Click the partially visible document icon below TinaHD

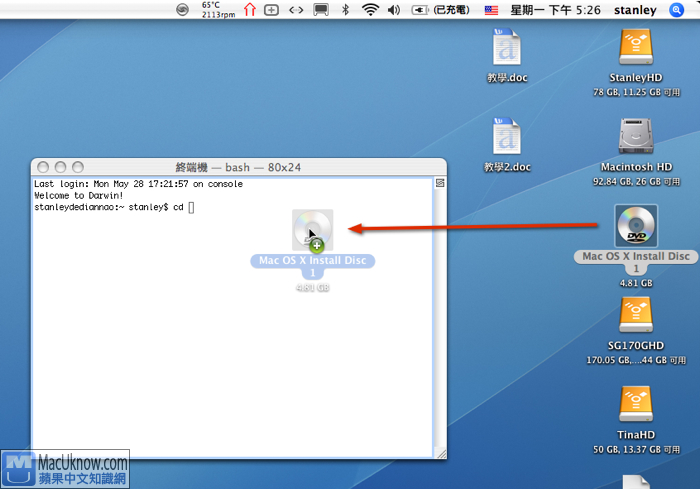pos(636,482)
